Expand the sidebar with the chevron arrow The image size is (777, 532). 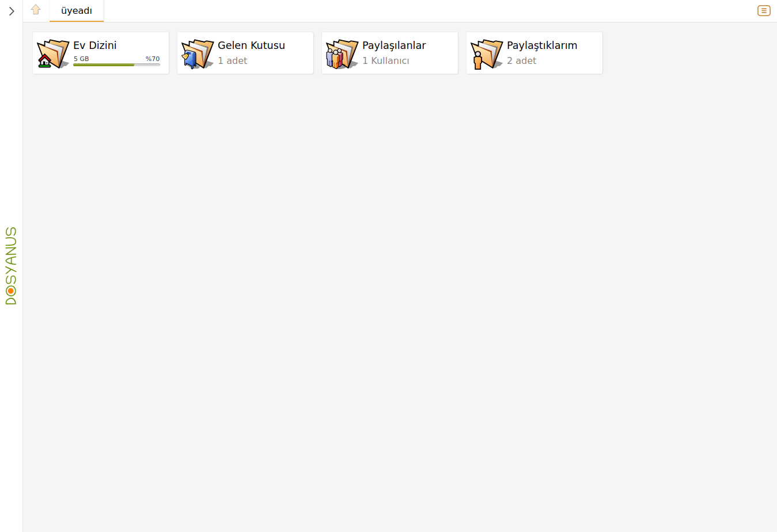(12, 11)
